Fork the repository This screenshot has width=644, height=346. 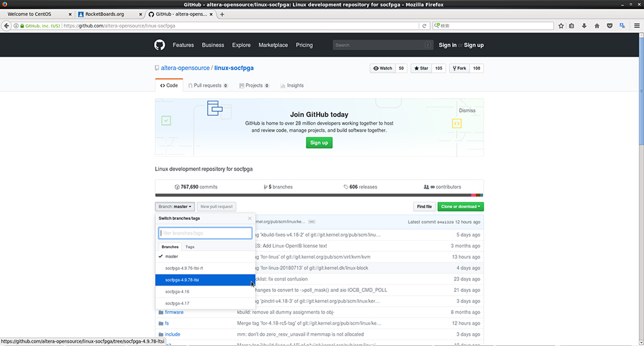[459, 68]
